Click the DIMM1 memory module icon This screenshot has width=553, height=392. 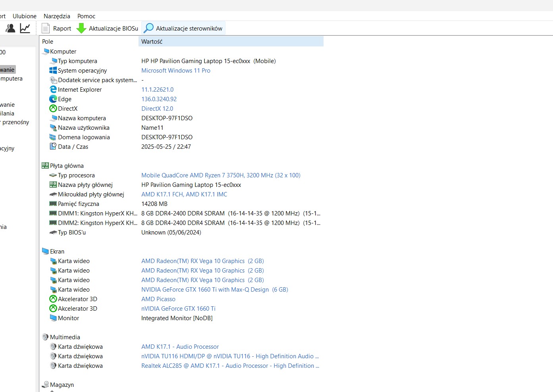[53, 213]
